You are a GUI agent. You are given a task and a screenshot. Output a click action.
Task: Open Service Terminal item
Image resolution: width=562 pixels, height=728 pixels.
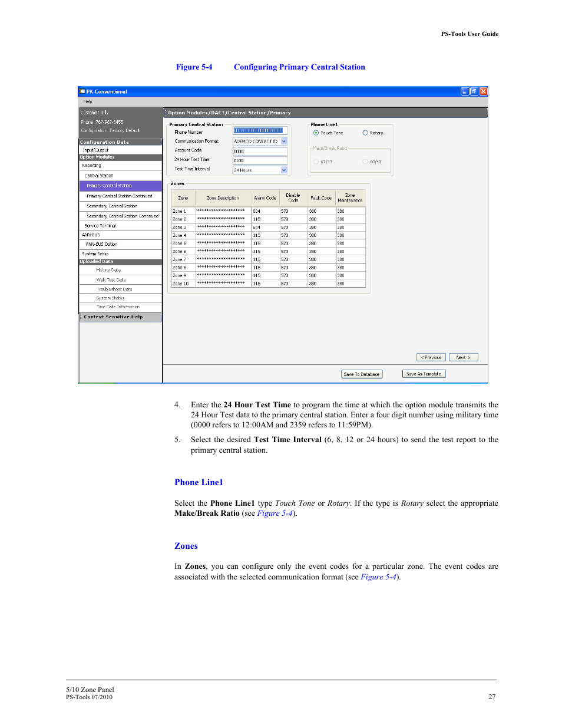tap(120, 226)
